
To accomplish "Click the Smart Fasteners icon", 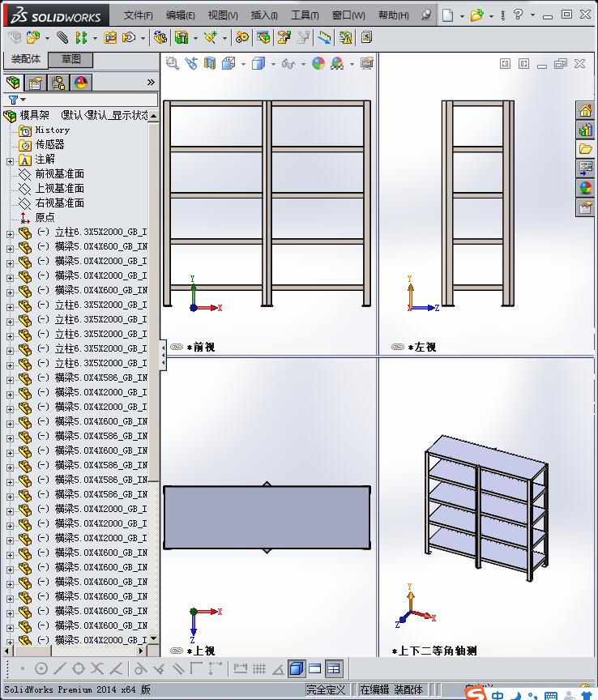I will (x=110, y=37).
